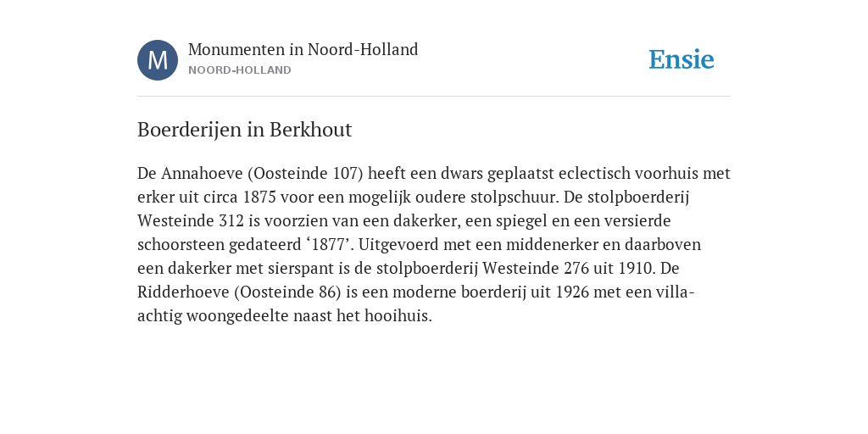Click the text Oosteinde 107
This screenshot has width=868, height=434.
click(x=305, y=174)
